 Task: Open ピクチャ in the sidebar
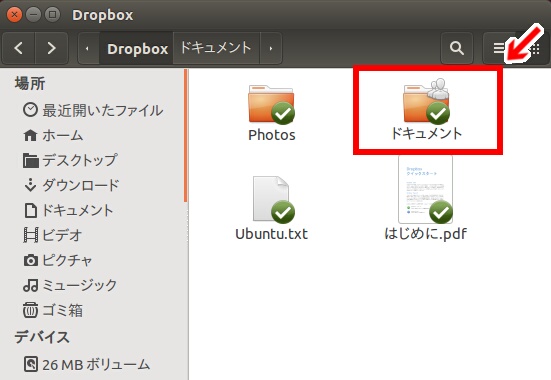click(58, 260)
